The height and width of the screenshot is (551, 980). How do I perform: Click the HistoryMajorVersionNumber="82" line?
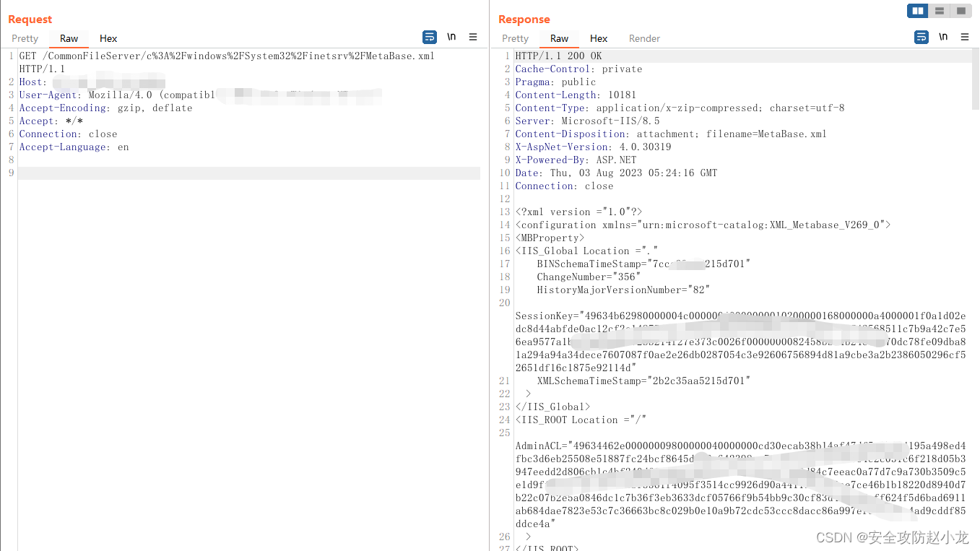point(623,290)
